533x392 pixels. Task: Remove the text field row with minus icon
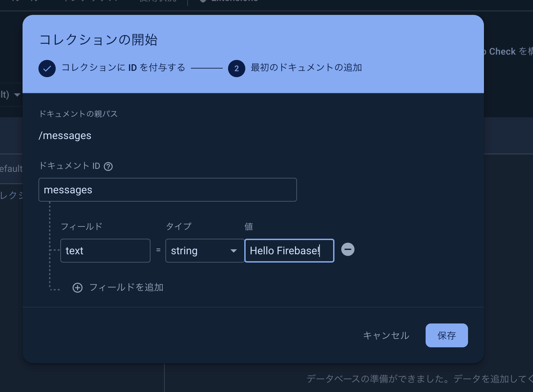[x=348, y=250]
